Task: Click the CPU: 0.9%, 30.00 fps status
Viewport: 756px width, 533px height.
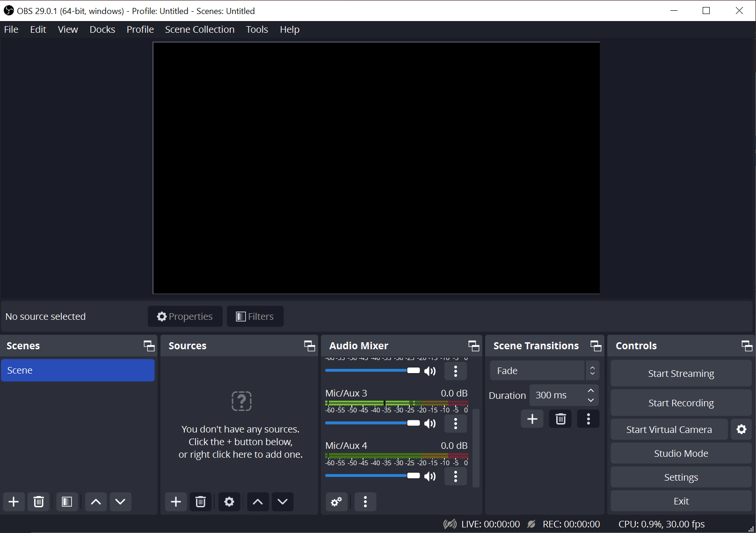Action: (661, 524)
